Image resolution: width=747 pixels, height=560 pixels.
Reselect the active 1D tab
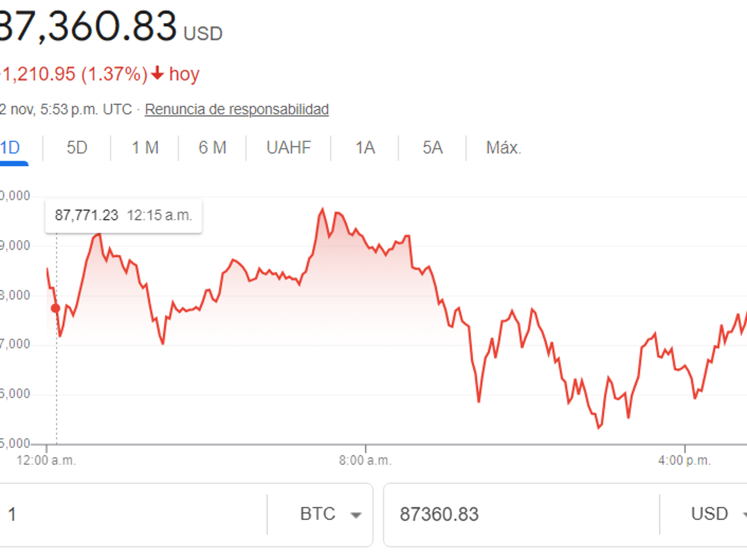coord(12,147)
